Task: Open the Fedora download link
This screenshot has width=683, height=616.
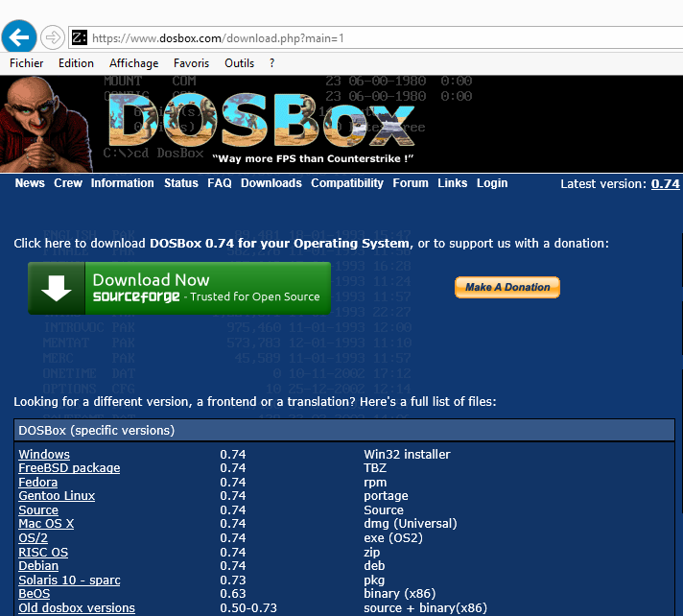Action: pos(38,483)
